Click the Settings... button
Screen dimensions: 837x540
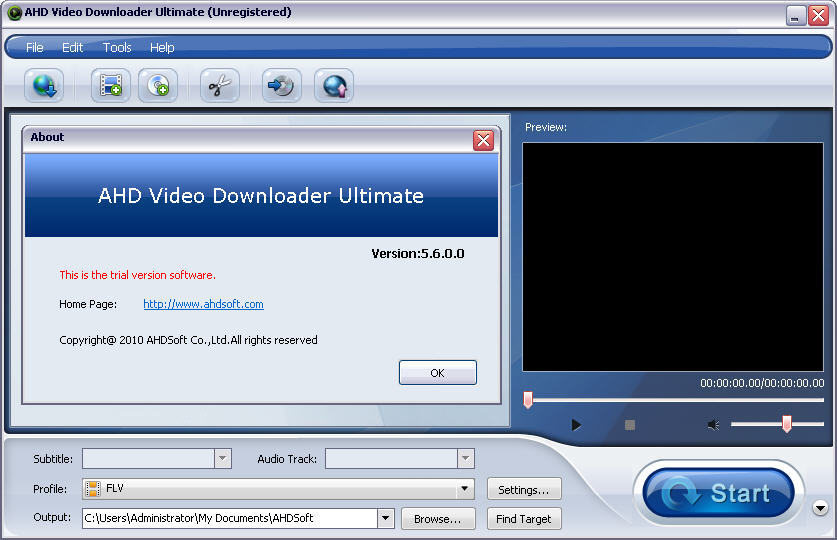[524, 489]
